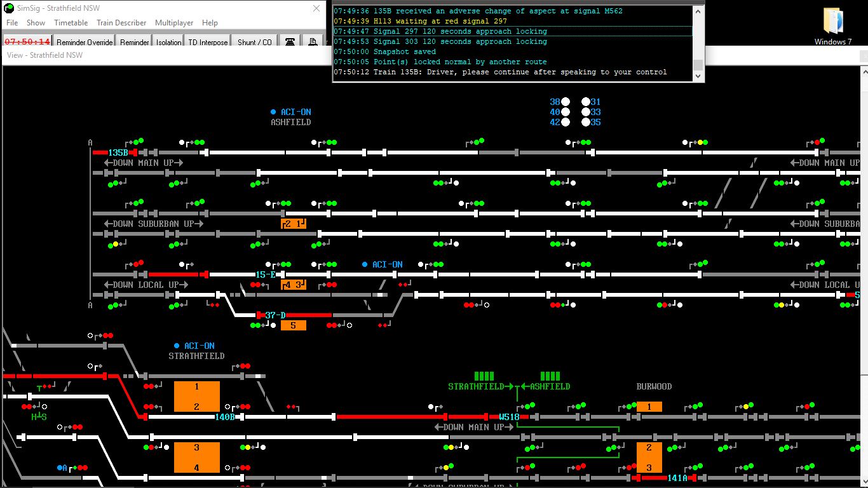Select message '07:50:00 Snapshot saved'
The height and width of the screenshot is (488, 868).
click(512, 51)
